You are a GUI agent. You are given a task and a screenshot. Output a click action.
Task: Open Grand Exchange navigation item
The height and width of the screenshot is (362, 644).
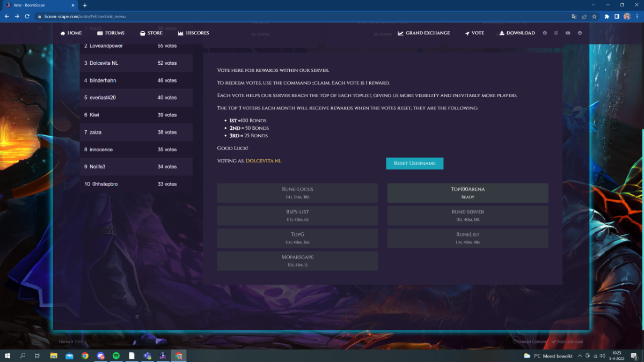pos(424,33)
